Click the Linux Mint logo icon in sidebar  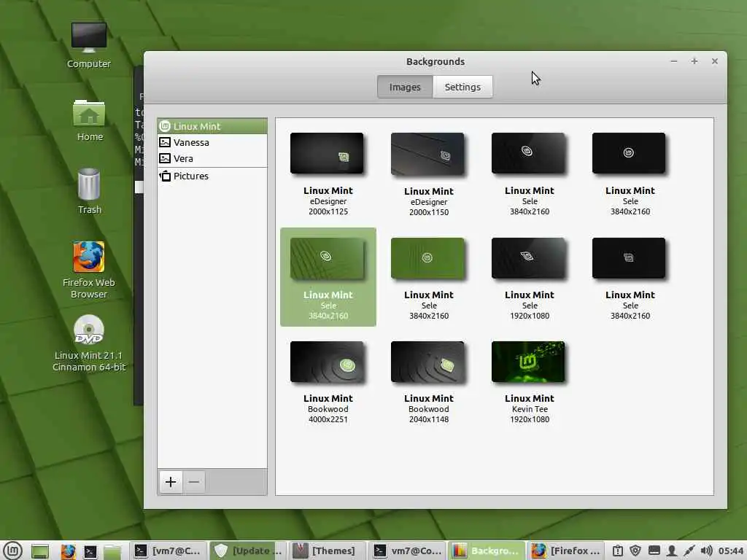[x=165, y=126]
